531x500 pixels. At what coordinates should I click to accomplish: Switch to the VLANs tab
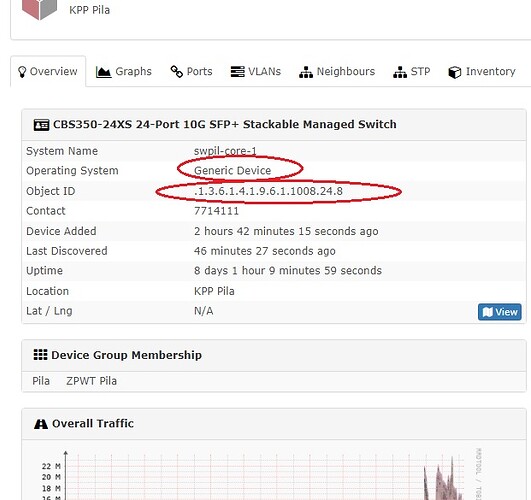(256, 71)
